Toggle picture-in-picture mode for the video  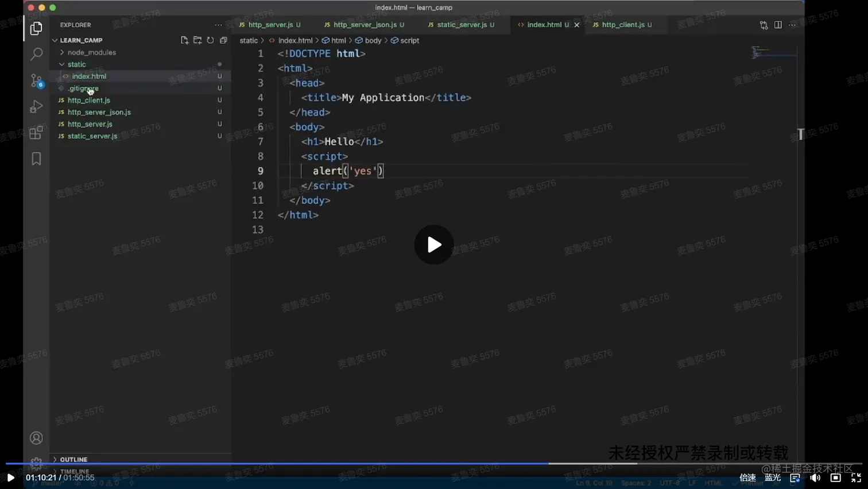tap(836, 478)
